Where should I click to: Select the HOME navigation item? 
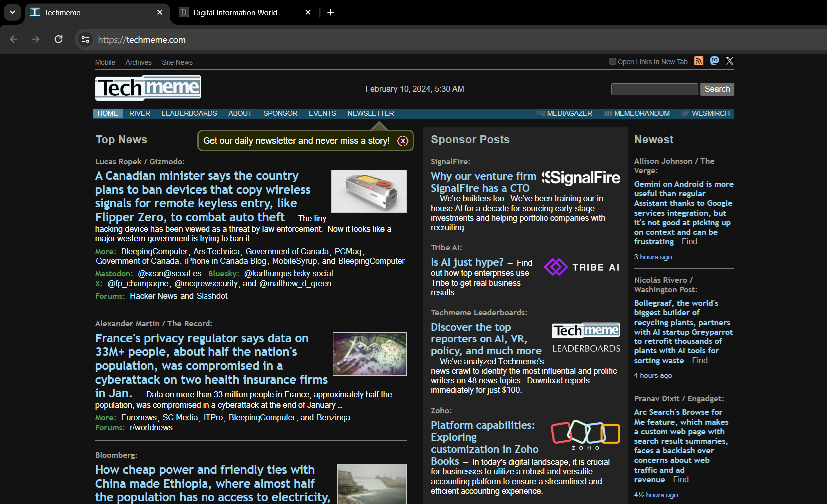click(x=108, y=114)
